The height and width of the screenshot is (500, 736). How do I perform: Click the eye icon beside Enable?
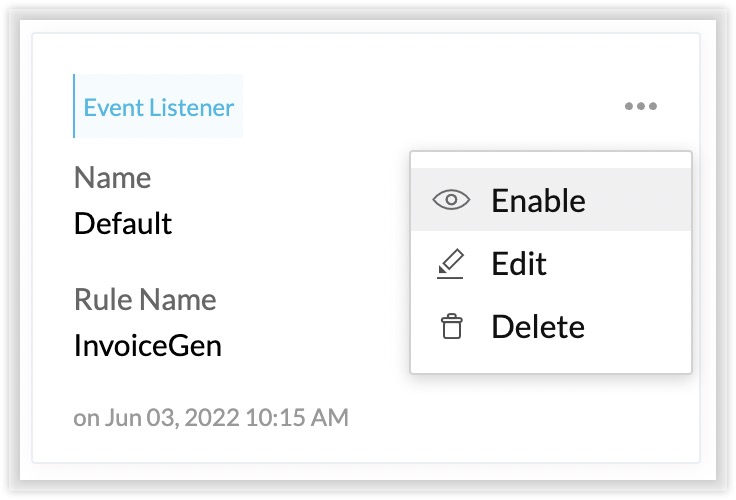tap(451, 200)
